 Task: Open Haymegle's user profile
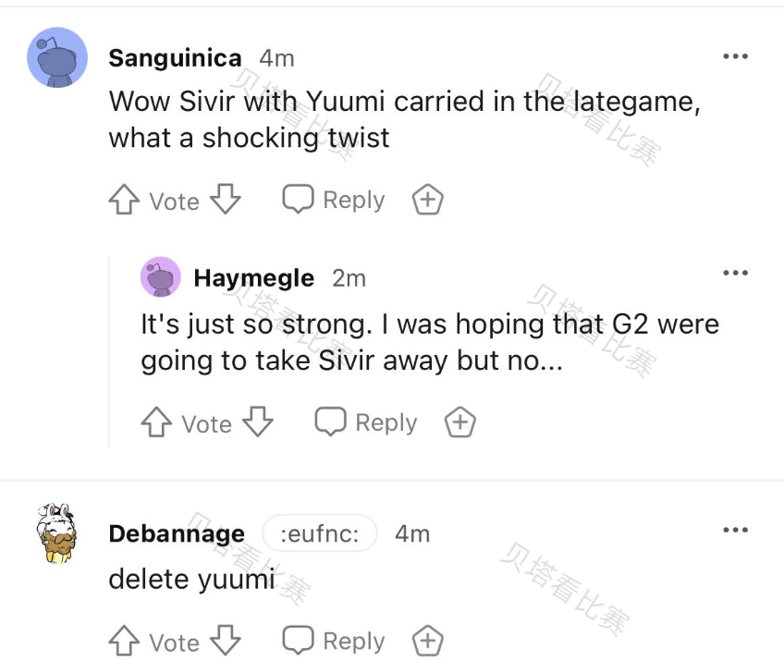(254, 277)
